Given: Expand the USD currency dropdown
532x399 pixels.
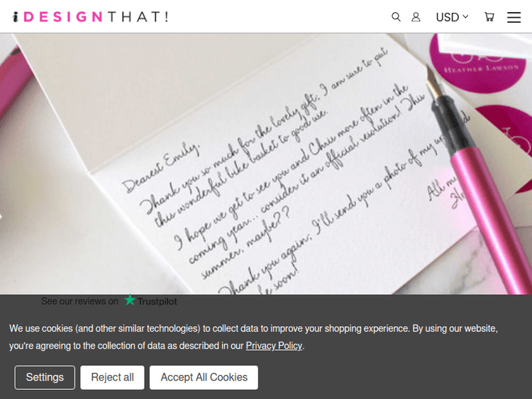Looking at the screenshot, I should tap(452, 17).
